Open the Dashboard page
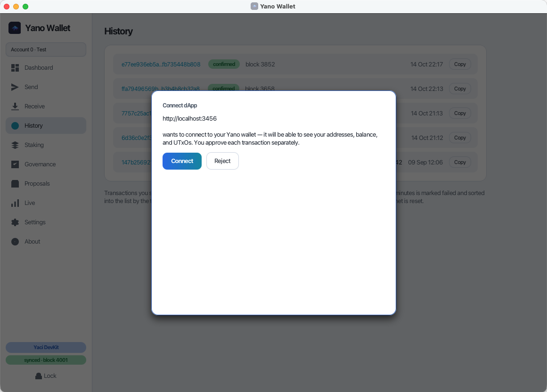547x392 pixels. pyautogui.click(x=46, y=68)
